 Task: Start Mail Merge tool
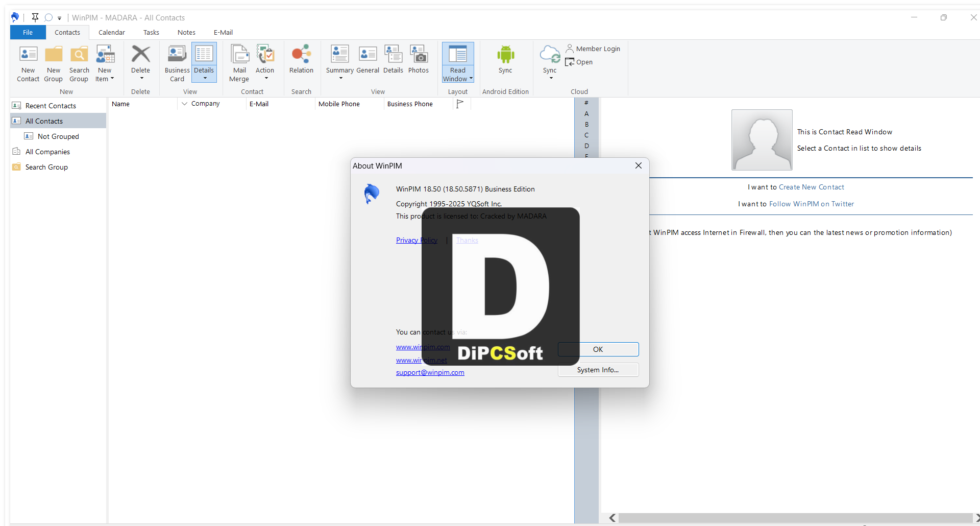tap(239, 63)
